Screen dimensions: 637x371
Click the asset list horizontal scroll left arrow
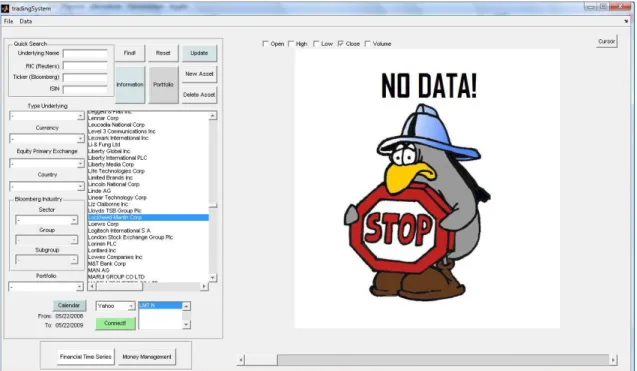click(x=92, y=286)
